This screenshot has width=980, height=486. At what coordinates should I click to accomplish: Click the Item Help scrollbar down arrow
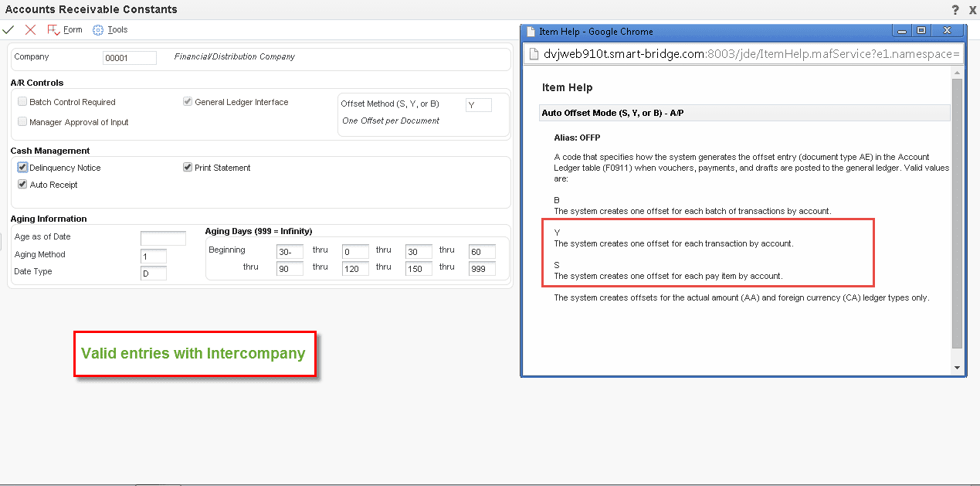click(958, 368)
